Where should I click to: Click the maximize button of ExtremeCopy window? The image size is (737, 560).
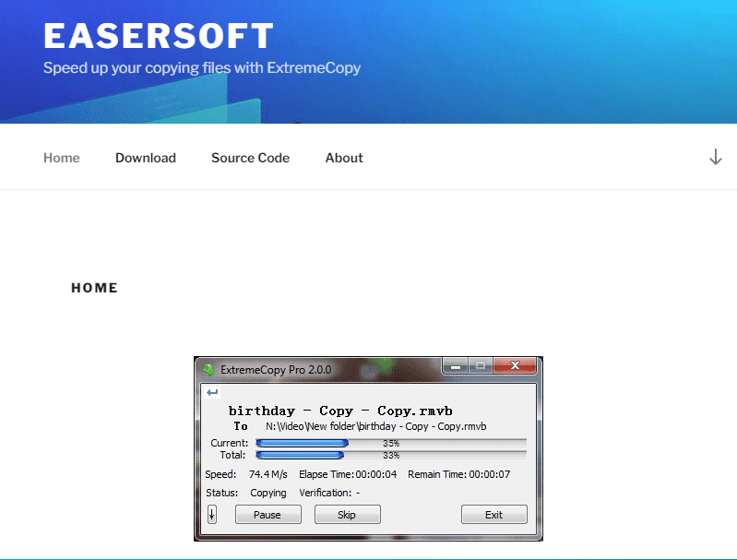coord(481,366)
